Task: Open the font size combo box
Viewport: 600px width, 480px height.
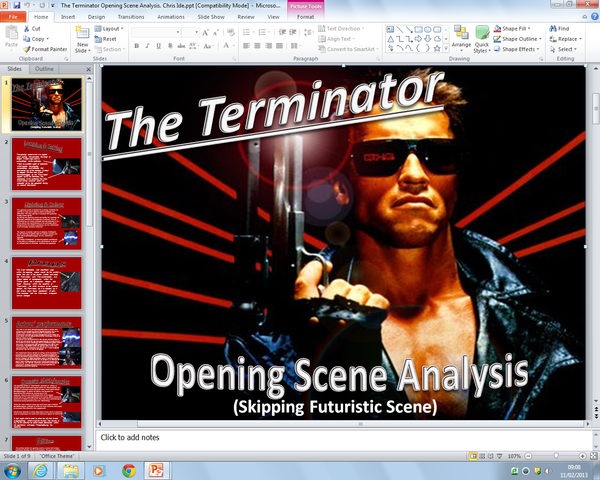Action: pos(191,32)
